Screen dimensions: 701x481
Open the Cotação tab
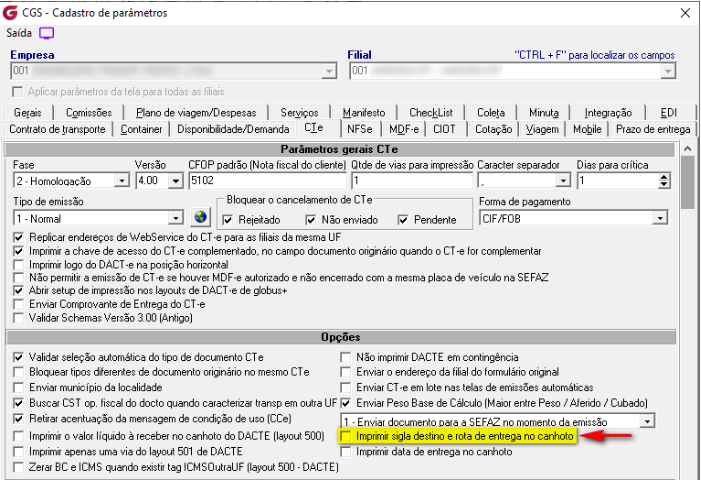coord(494,129)
